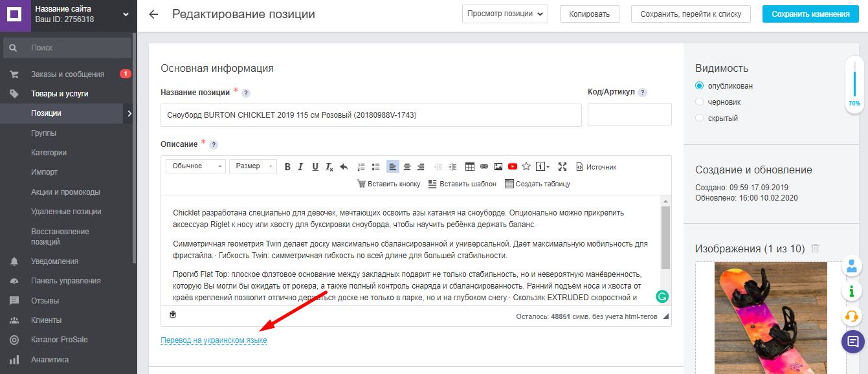Undo the last edit in editor
The width and height of the screenshot is (868, 374).
[344, 166]
